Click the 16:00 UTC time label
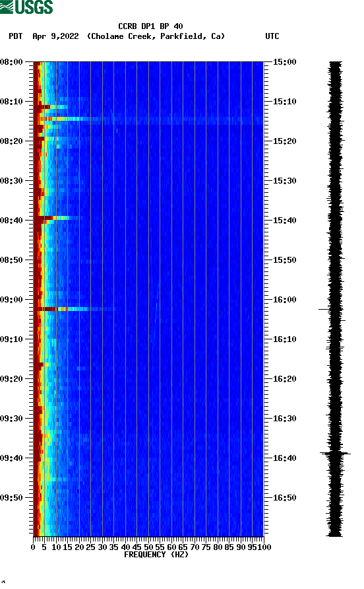This screenshot has height=589, width=364. (x=284, y=299)
